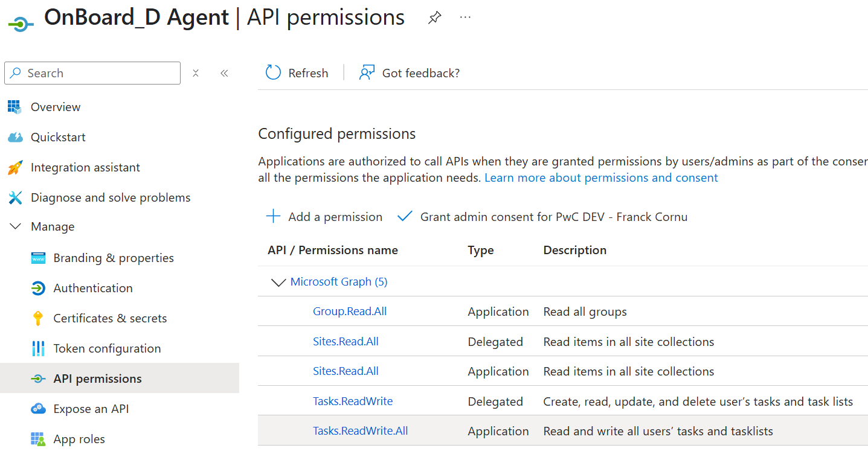The height and width of the screenshot is (454, 868).
Task: Click Got feedback? button text
Action: point(421,73)
